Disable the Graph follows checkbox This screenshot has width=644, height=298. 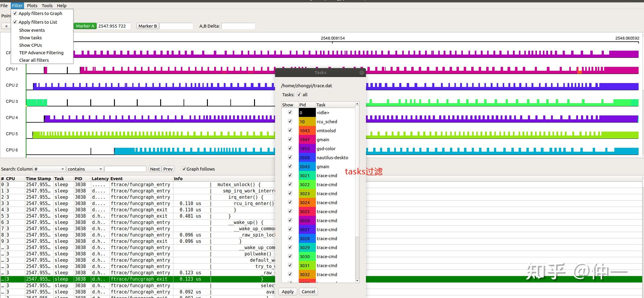pos(184,169)
